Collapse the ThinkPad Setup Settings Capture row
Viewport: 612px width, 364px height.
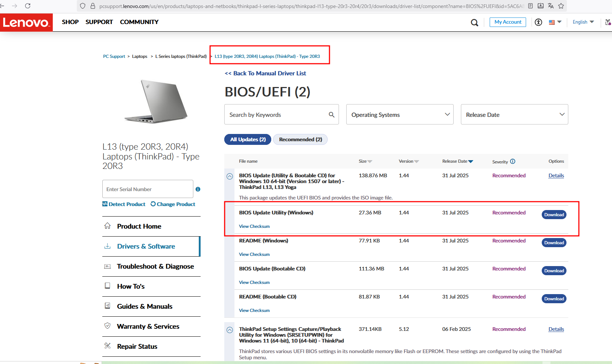coord(230,330)
